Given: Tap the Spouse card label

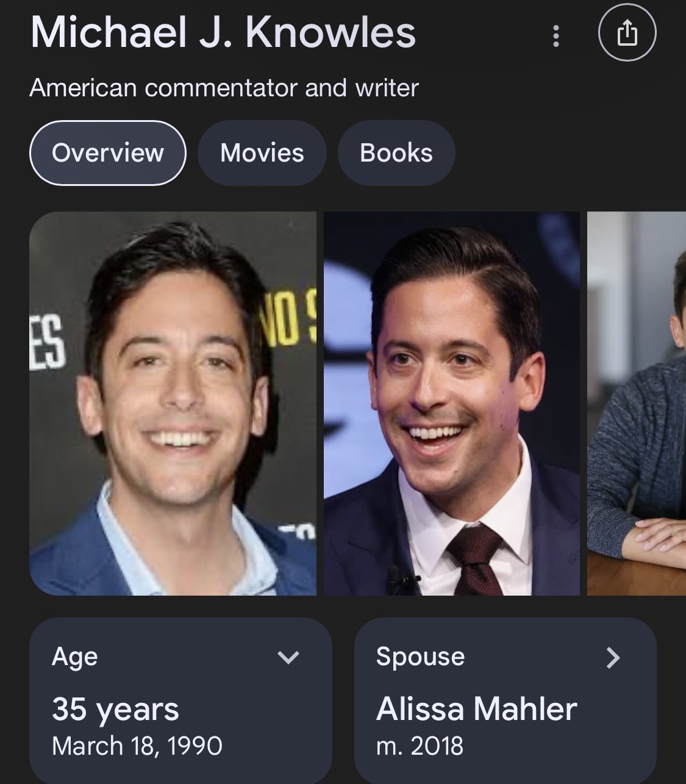Looking at the screenshot, I should 420,657.
